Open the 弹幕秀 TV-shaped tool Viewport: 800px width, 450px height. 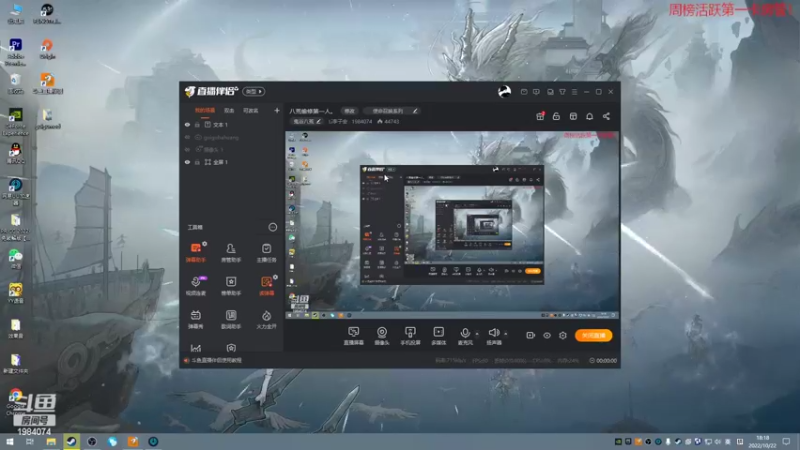pyautogui.click(x=196, y=319)
